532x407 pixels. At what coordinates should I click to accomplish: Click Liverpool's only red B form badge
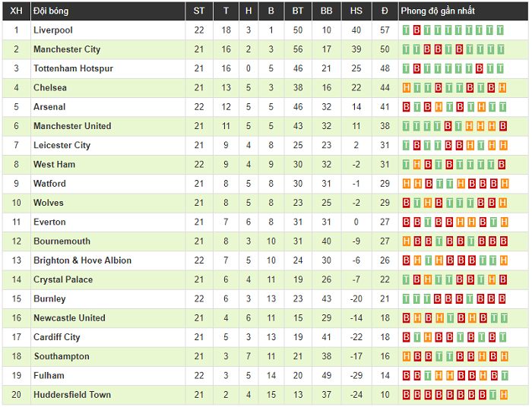[416, 30]
